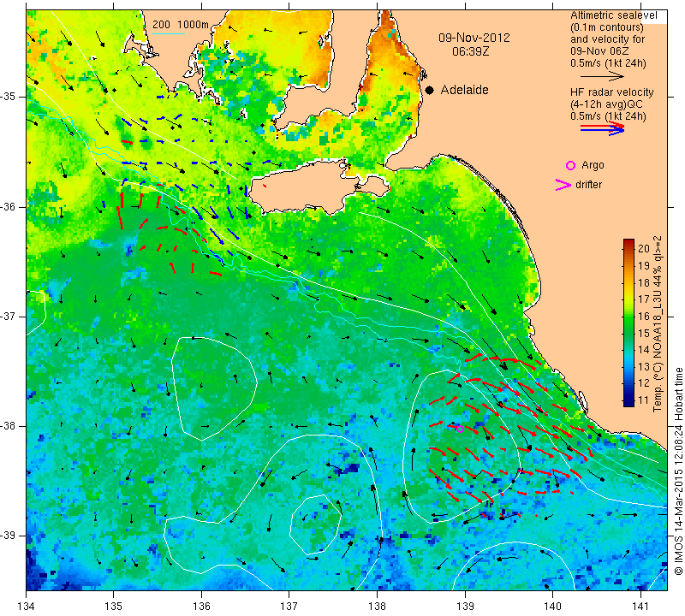Click the longitude axis label 141

[640, 606]
